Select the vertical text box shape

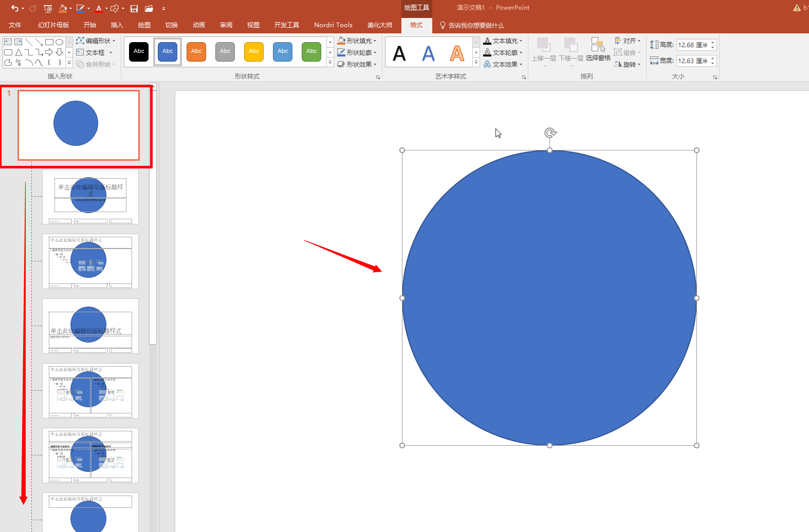pyautogui.click(x=19, y=42)
